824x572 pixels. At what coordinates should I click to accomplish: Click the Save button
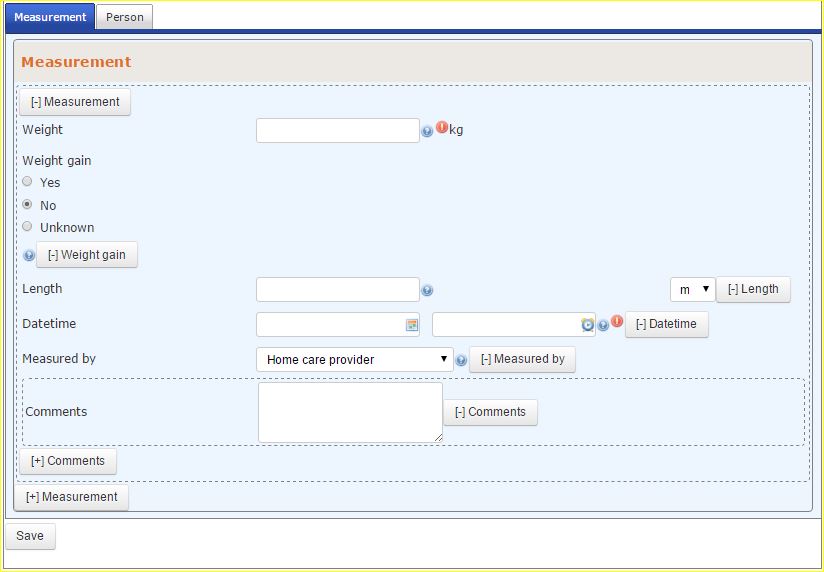[x=30, y=536]
